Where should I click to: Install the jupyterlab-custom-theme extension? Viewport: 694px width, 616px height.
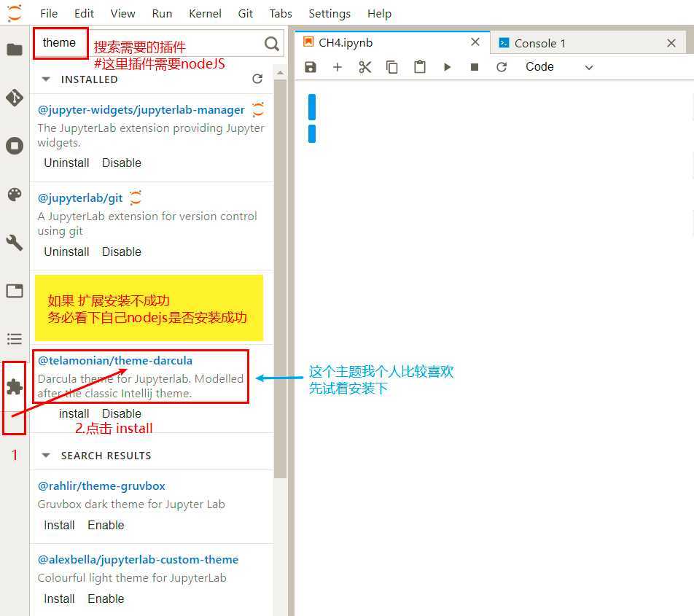(x=59, y=599)
